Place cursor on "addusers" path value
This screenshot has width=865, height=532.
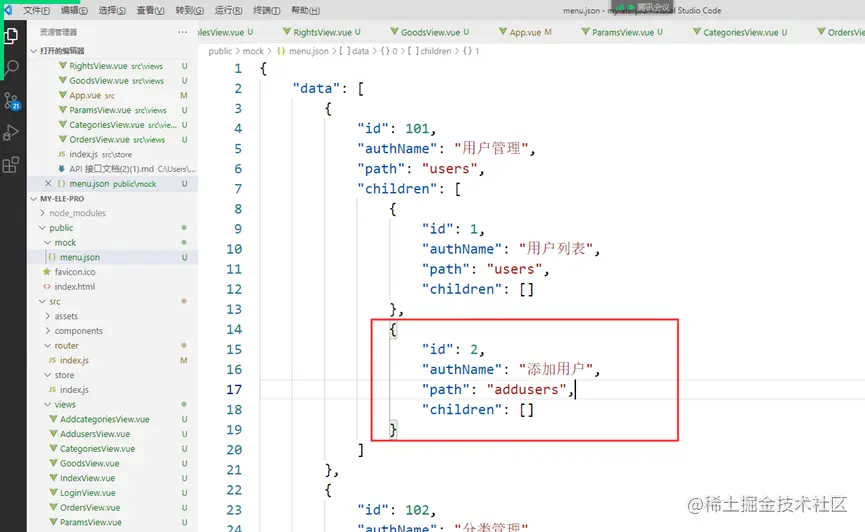click(x=526, y=390)
